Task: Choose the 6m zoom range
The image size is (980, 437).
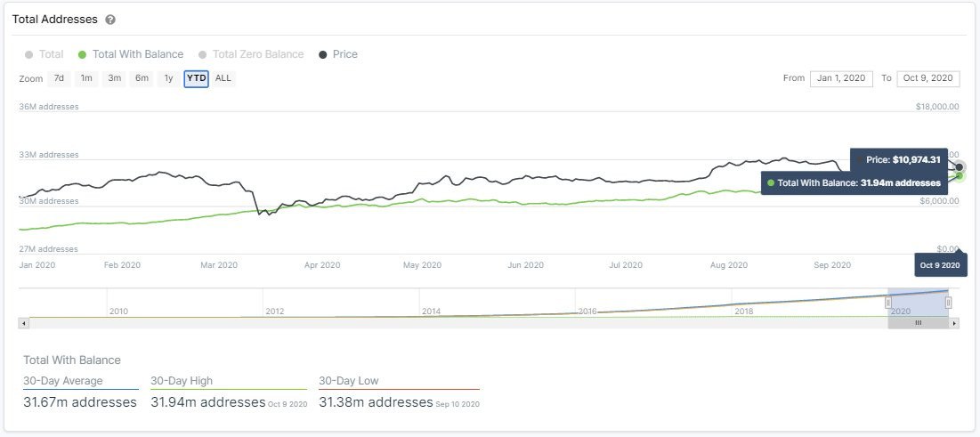Action: pos(142,78)
